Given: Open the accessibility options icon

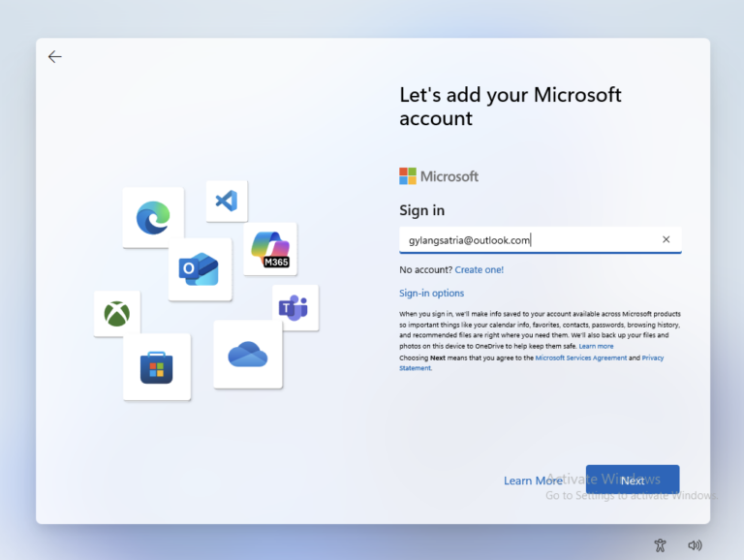Looking at the screenshot, I should click(660, 545).
